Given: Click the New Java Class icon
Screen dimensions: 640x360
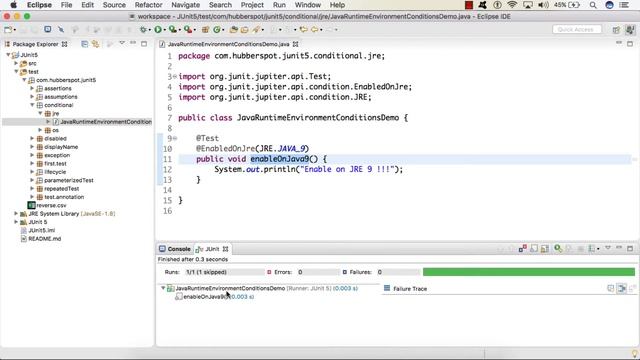Looking at the screenshot, I should [x=217, y=29].
